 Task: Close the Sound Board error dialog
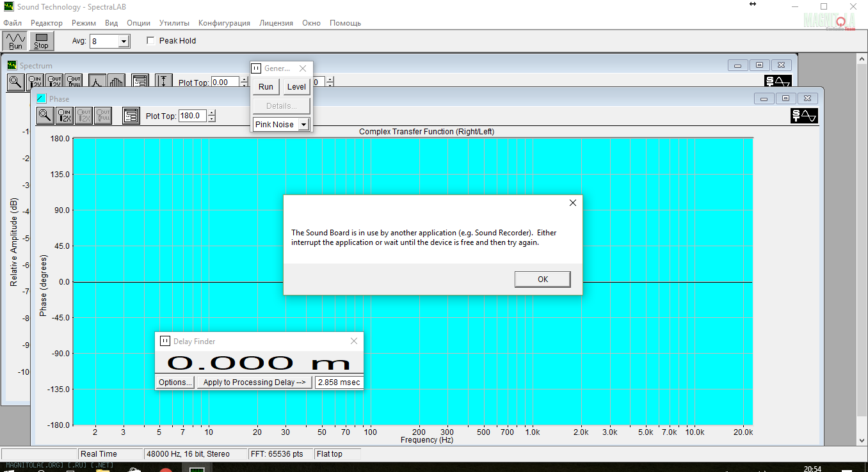click(x=573, y=203)
